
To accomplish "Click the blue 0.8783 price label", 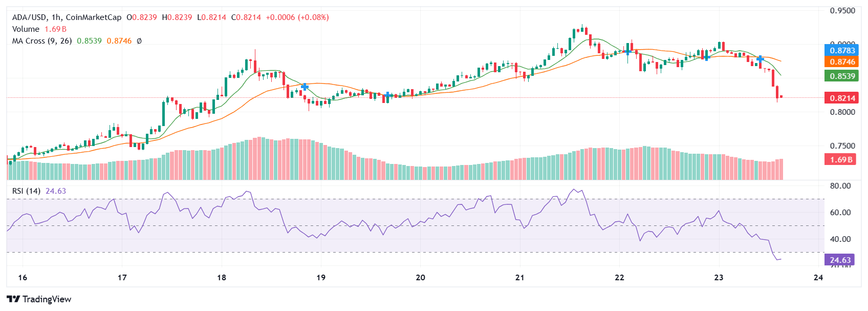I will pos(840,50).
